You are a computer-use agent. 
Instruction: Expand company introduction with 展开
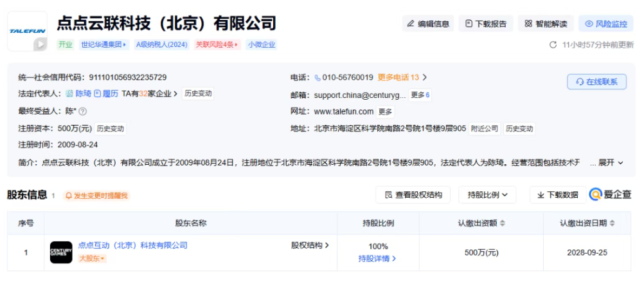(611, 163)
